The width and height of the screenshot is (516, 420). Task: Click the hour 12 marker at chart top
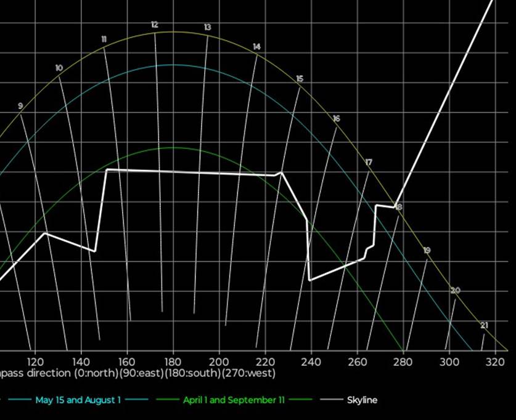click(154, 25)
